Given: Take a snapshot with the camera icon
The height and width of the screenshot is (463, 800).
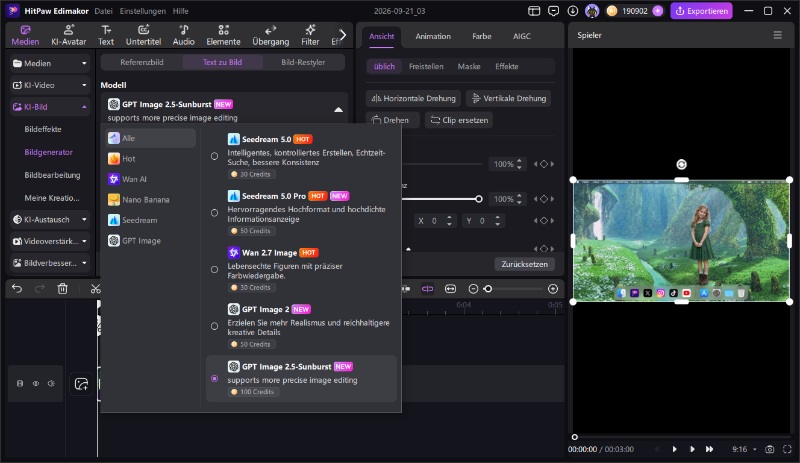Looking at the screenshot, I should pos(769,449).
